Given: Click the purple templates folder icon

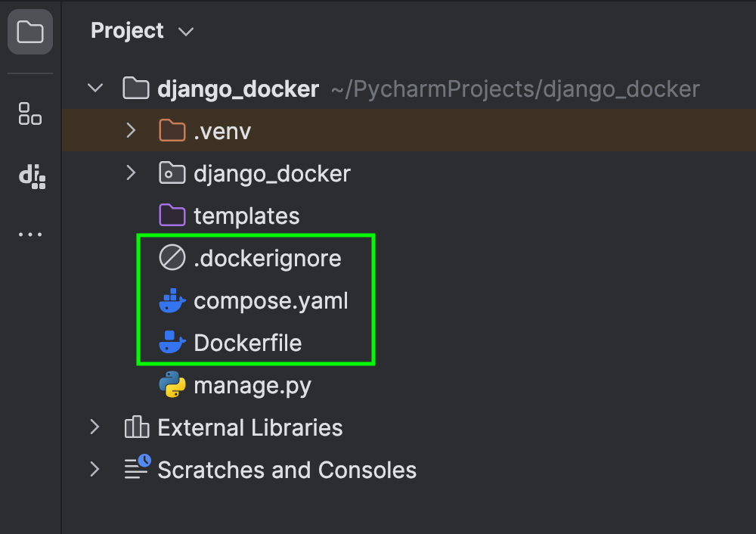Looking at the screenshot, I should [172, 216].
